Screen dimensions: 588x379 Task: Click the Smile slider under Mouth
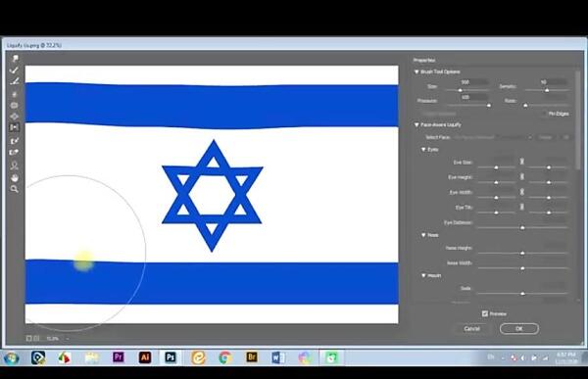(x=522, y=294)
